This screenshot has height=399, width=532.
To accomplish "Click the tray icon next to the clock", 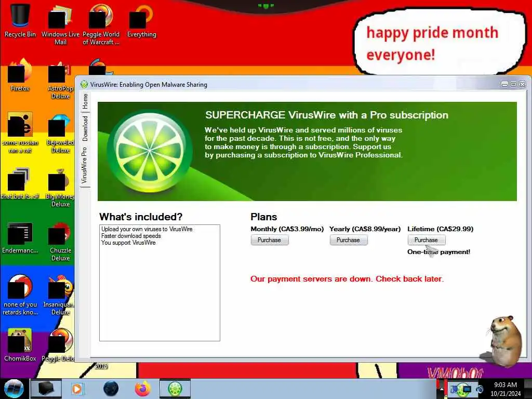I will point(480,389).
